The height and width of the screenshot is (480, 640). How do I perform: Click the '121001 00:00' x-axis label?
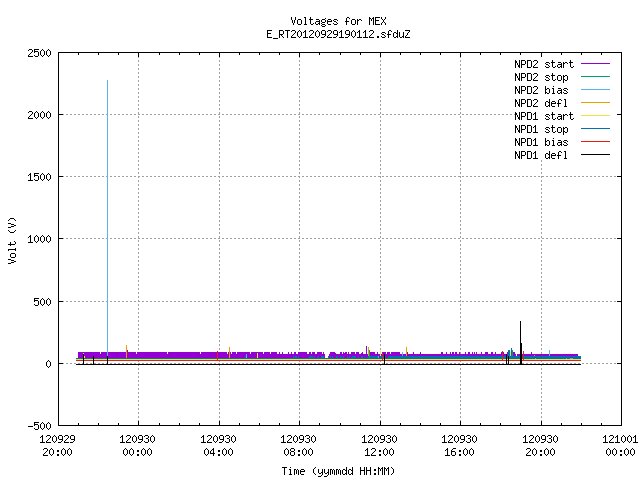tap(620, 446)
